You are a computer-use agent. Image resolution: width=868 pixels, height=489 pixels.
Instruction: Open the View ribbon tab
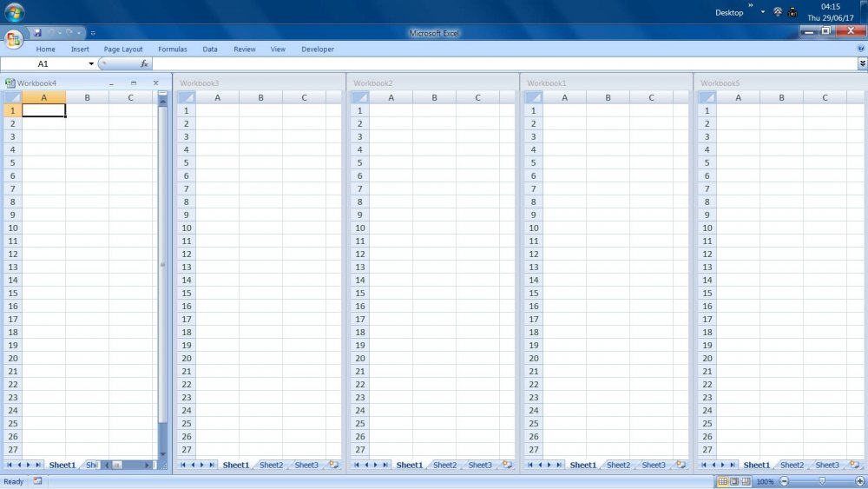[278, 50]
